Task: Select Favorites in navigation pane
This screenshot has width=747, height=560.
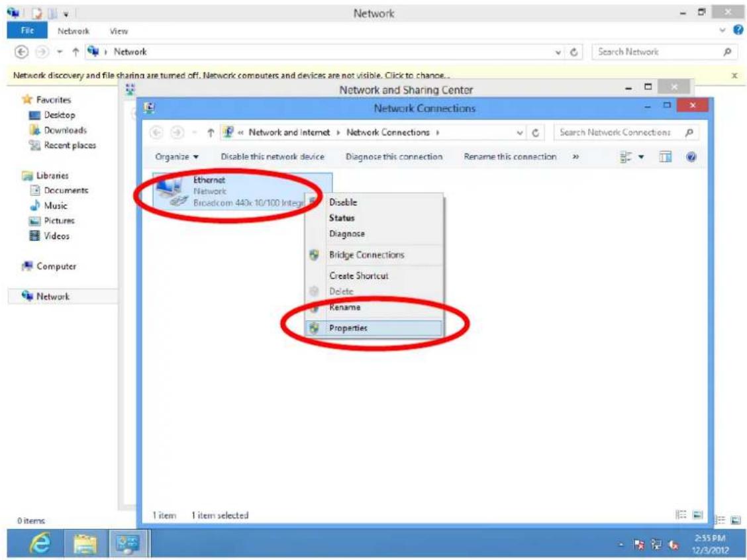Action: click(54, 99)
